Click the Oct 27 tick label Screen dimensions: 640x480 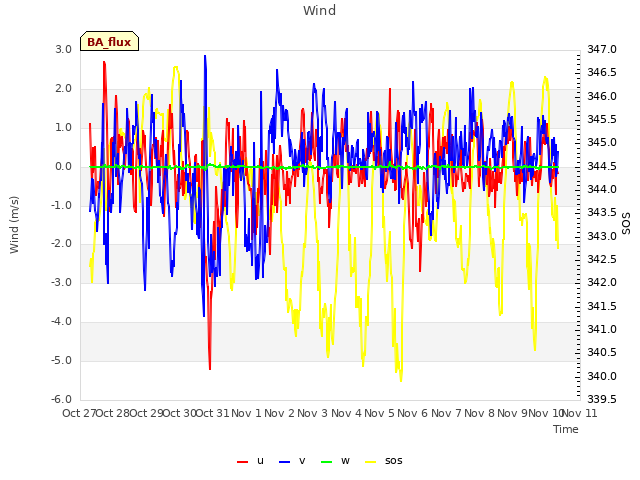click(x=79, y=413)
